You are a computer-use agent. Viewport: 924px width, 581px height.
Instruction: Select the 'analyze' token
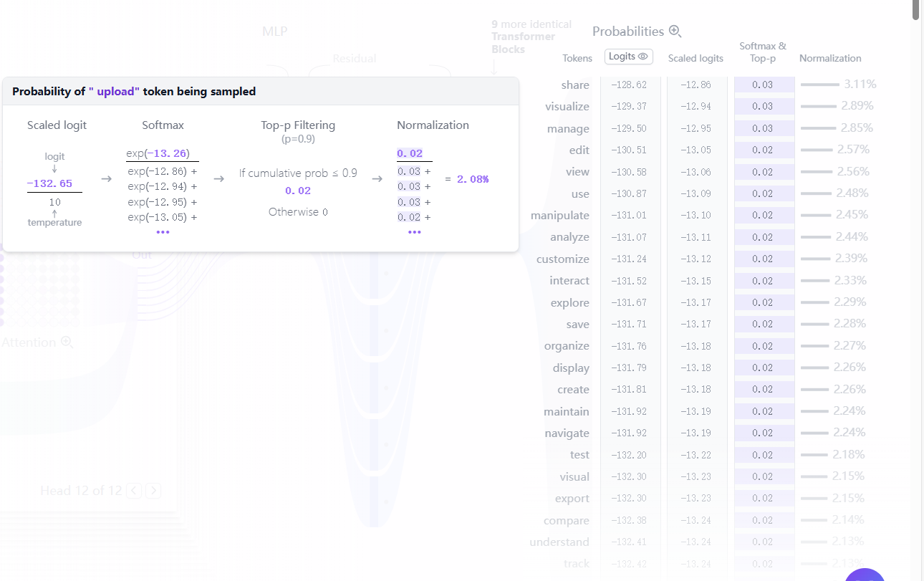[569, 237]
